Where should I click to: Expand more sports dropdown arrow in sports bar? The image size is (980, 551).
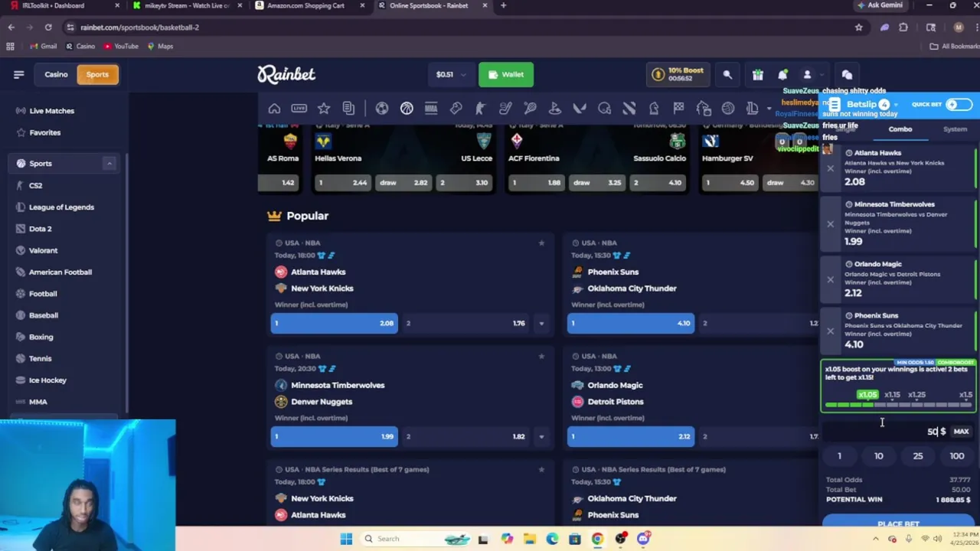tap(769, 109)
